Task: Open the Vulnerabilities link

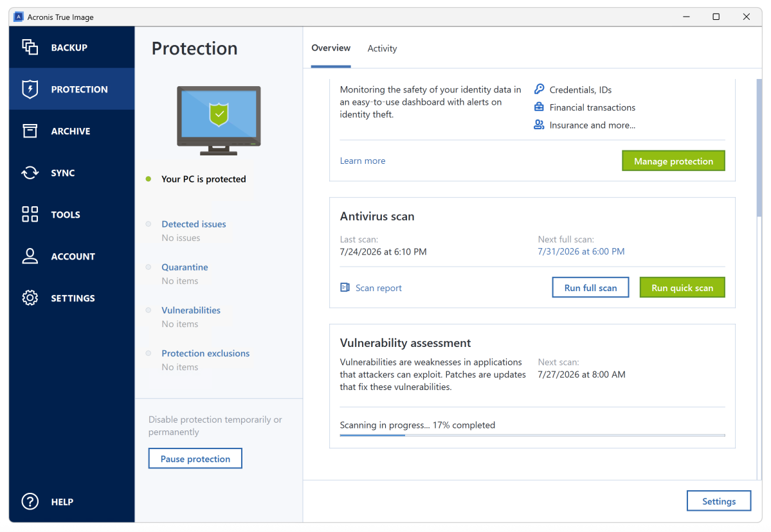Action: (191, 310)
